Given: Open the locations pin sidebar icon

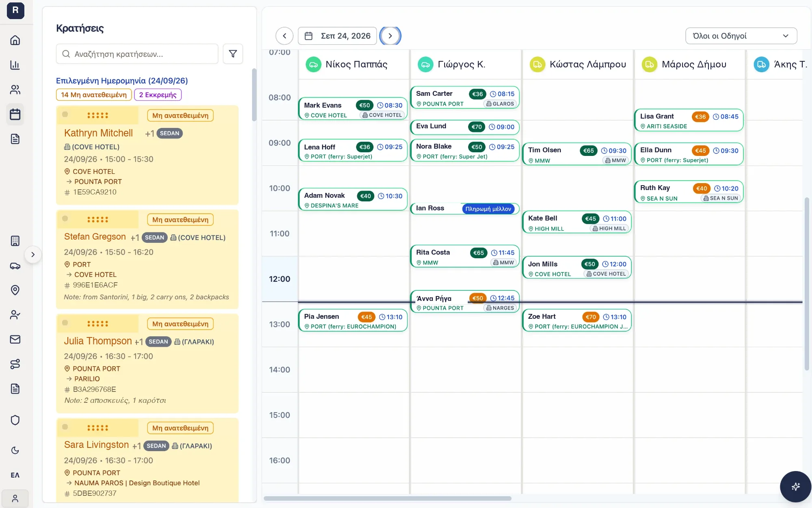Looking at the screenshot, I should 15,290.
